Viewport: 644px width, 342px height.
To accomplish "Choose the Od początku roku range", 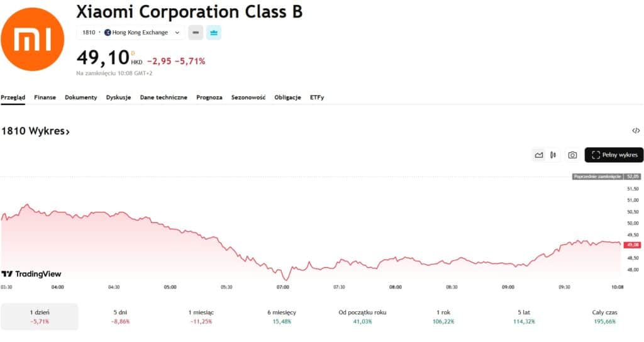I will (x=362, y=316).
